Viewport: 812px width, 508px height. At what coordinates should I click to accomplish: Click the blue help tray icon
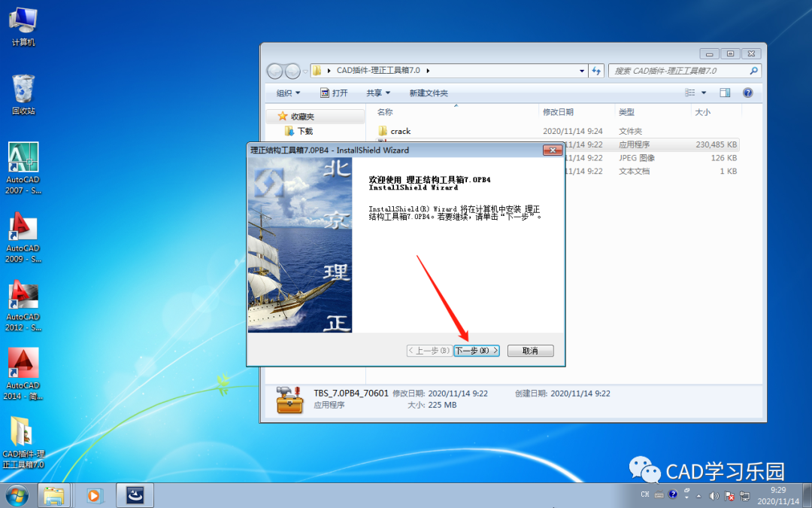pyautogui.click(x=673, y=494)
